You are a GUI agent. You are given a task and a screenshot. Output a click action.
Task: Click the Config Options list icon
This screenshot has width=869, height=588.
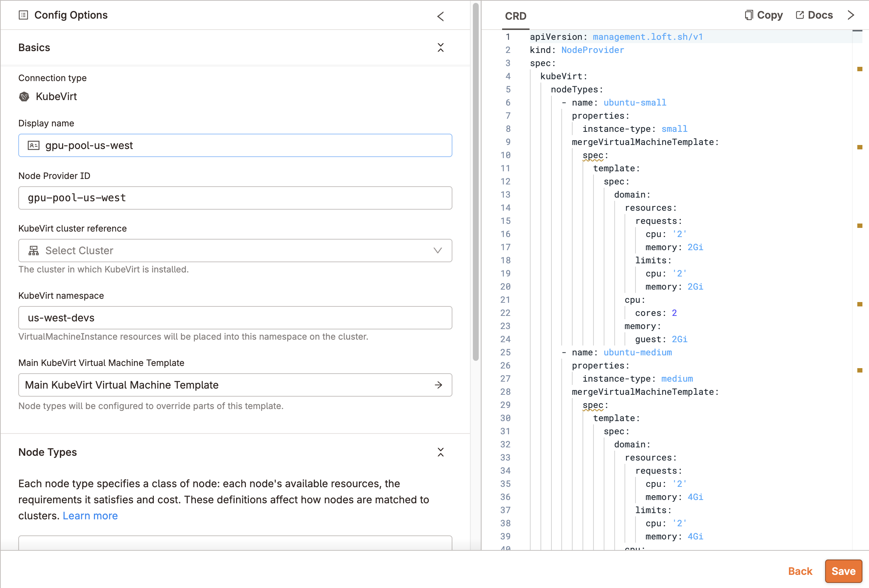(23, 15)
